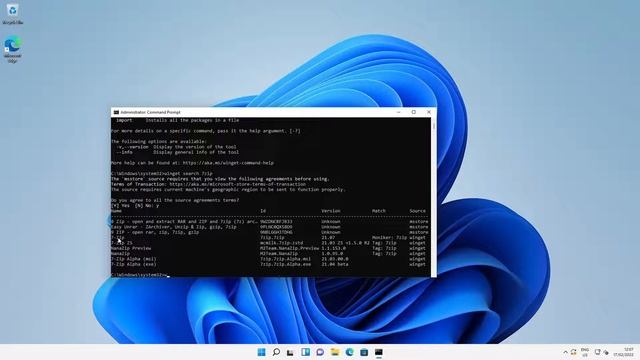Select the Command Prompt taskbar icon
This screenshot has width=640, height=360.
(x=379, y=352)
